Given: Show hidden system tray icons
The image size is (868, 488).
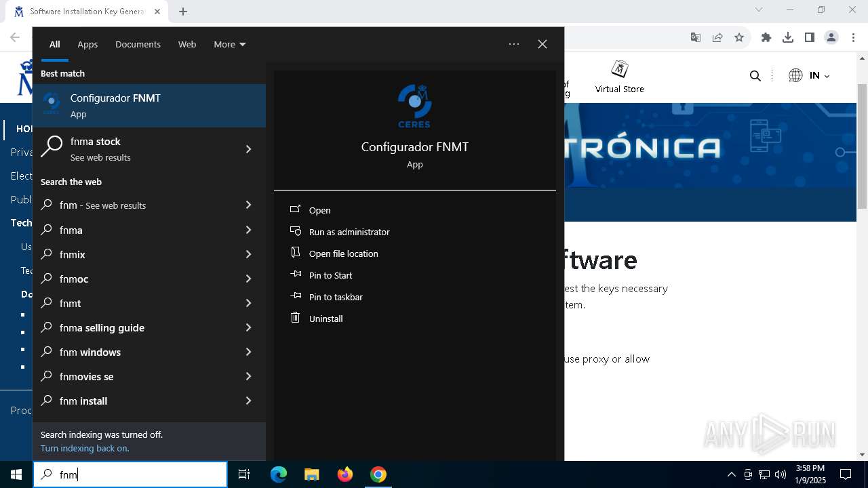Looking at the screenshot, I should click(731, 474).
